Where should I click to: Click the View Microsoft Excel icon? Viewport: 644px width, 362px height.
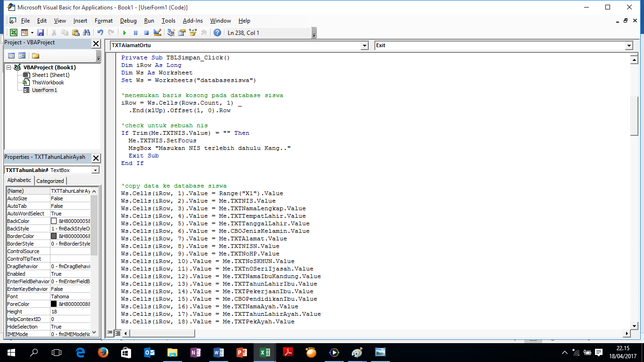[x=14, y=33]
